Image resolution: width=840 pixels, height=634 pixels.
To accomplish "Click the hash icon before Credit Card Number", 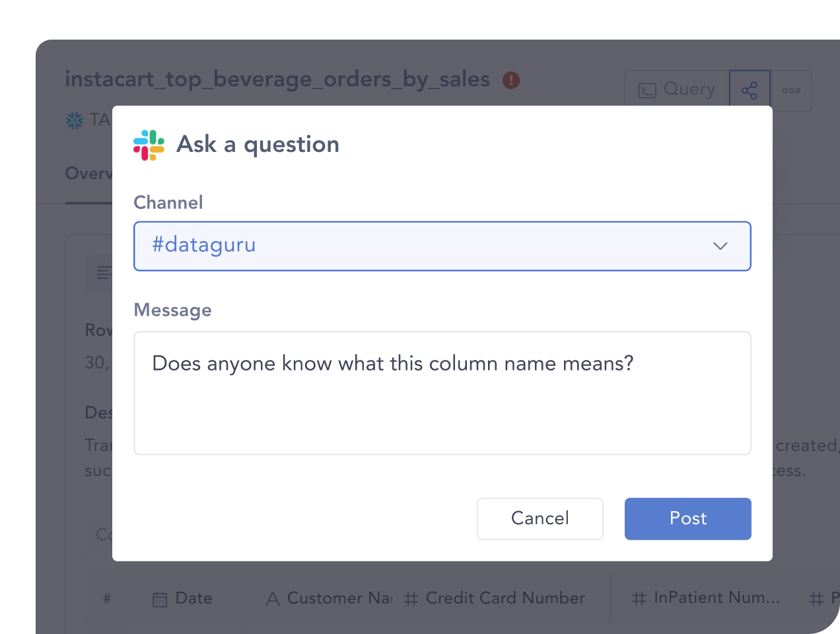I will (411, 600).
